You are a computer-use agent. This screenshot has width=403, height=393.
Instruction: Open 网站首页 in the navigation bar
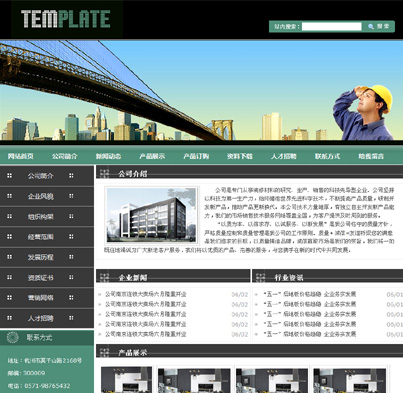click(x=21, y=156)
